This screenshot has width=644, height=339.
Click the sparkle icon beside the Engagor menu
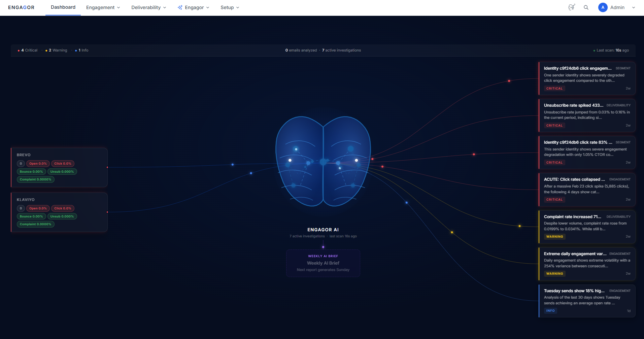pos(180,7)
